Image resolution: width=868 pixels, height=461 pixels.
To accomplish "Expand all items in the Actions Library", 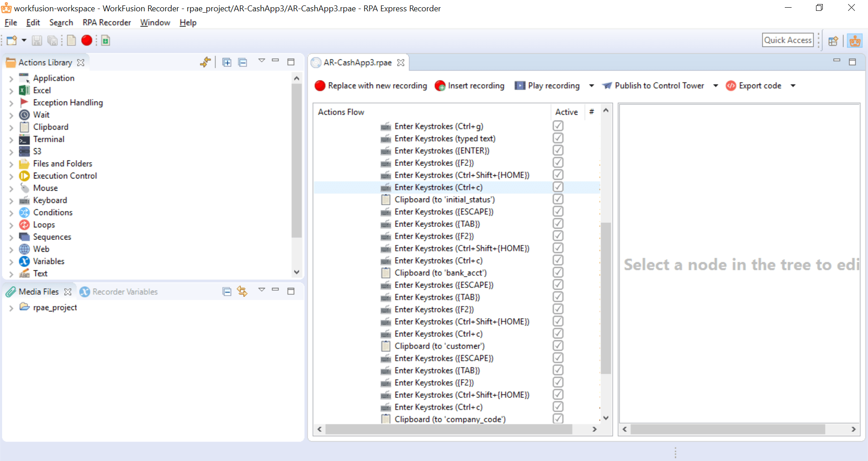I will coord(227,62).
